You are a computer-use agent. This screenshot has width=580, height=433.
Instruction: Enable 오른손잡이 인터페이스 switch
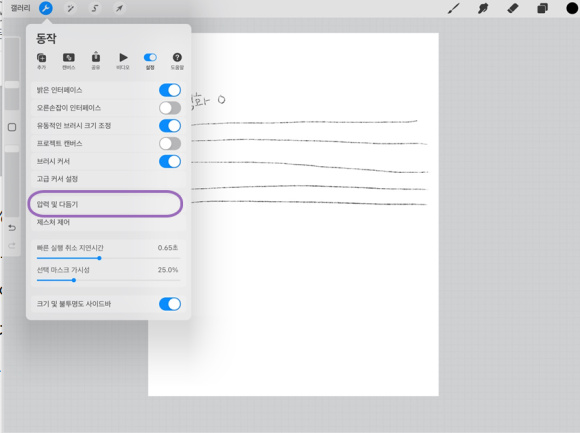click(x=170, y=108)
